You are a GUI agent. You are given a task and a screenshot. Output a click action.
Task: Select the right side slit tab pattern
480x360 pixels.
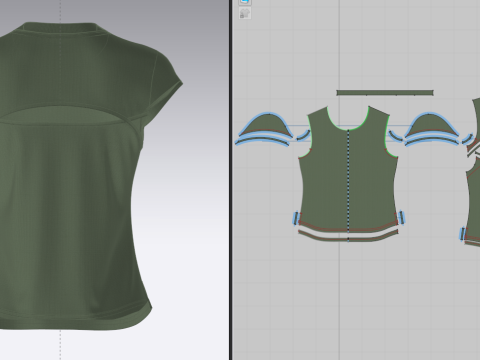(402, 217)
